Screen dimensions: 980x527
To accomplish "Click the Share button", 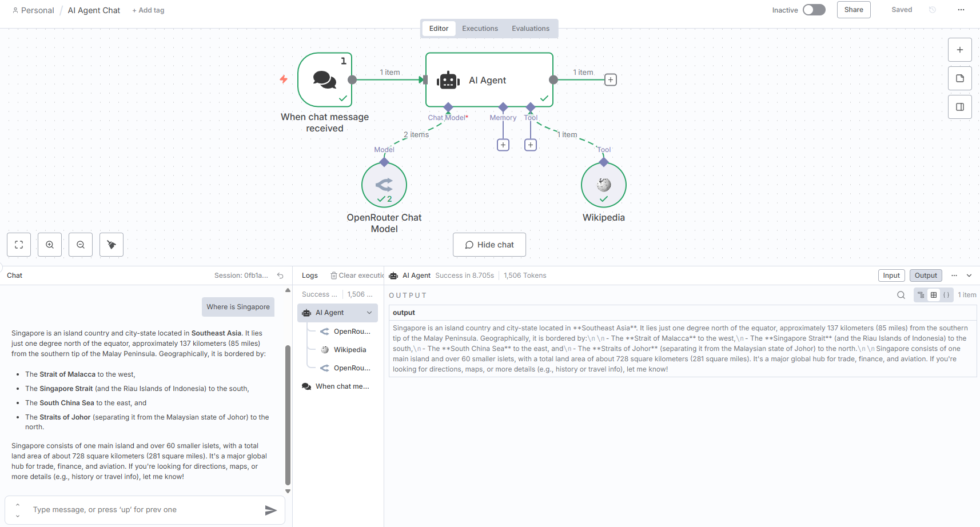I will pos(854,10).
